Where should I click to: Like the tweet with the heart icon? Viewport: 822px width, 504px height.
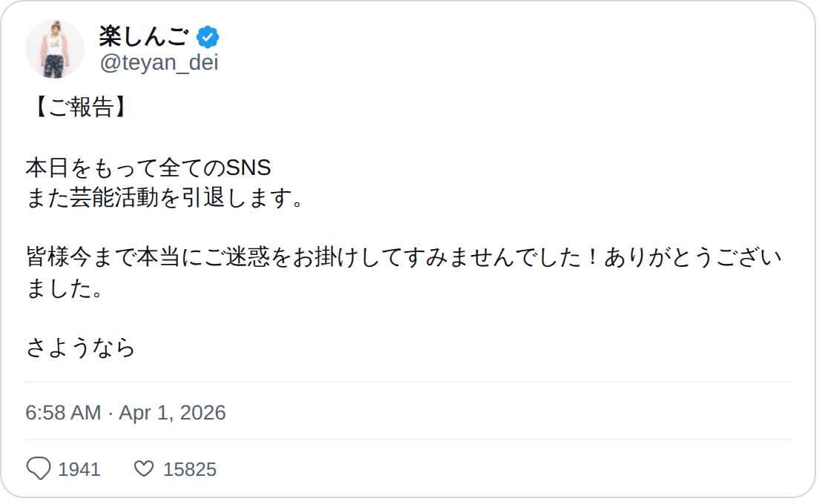(144, 469)
